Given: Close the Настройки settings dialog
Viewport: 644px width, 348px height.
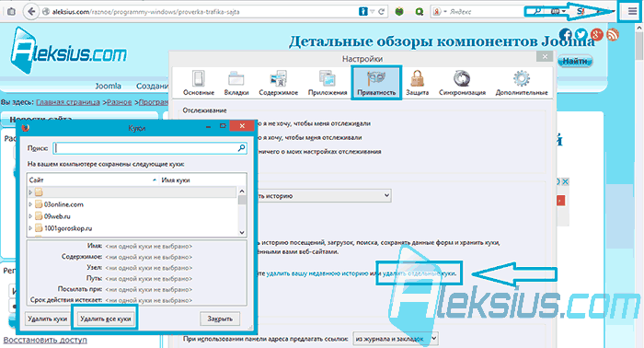Looking at the screenshot, I should (x=545, y=57).
